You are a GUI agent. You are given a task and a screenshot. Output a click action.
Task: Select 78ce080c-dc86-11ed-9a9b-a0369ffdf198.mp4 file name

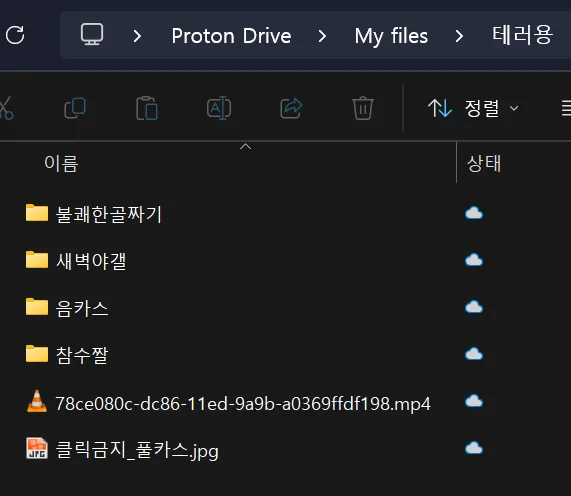[243, 404]
